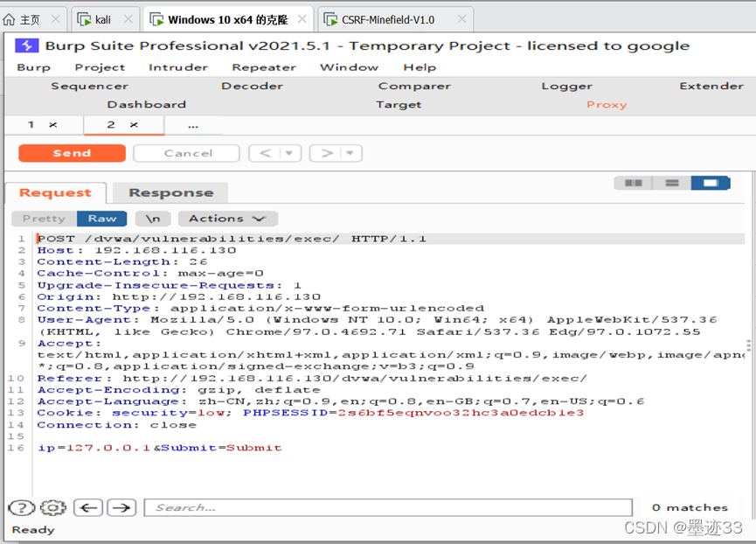Open the search help question icon
The width and height of the screenshot is (756, 544).
pyautogui.click(x=21, y=507)
